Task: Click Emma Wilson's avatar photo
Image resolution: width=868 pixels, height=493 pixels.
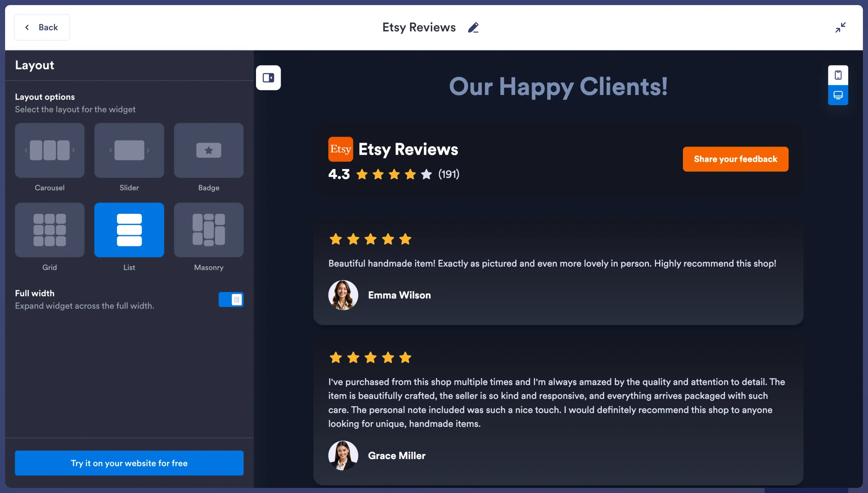Action: (343, 295)
